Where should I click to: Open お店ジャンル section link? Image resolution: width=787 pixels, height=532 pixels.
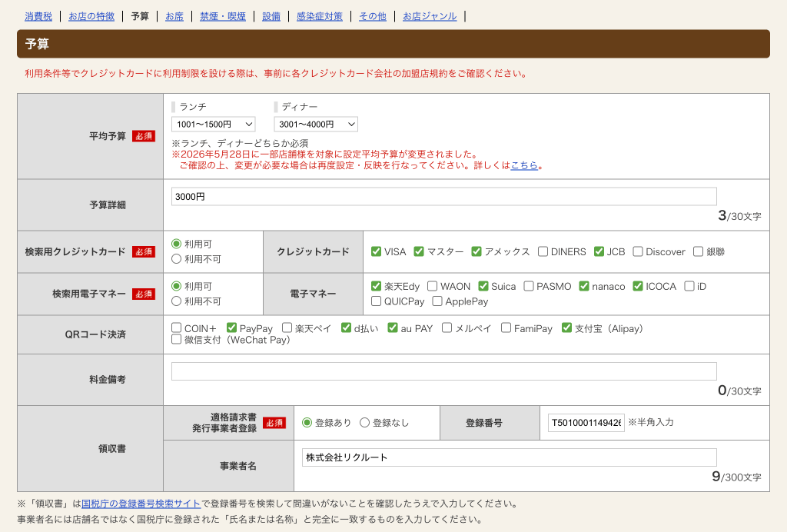pyautogui.click(x=430, y=17)
